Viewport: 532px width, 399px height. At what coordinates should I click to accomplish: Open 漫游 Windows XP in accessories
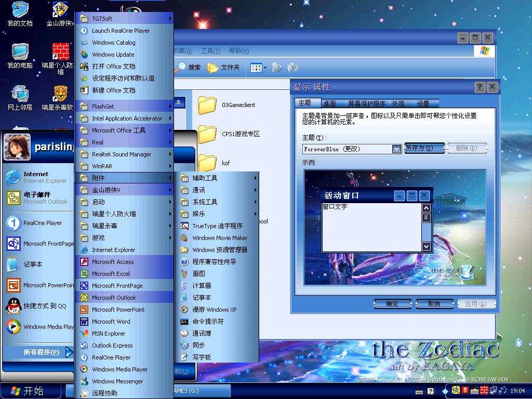point(217,310)
